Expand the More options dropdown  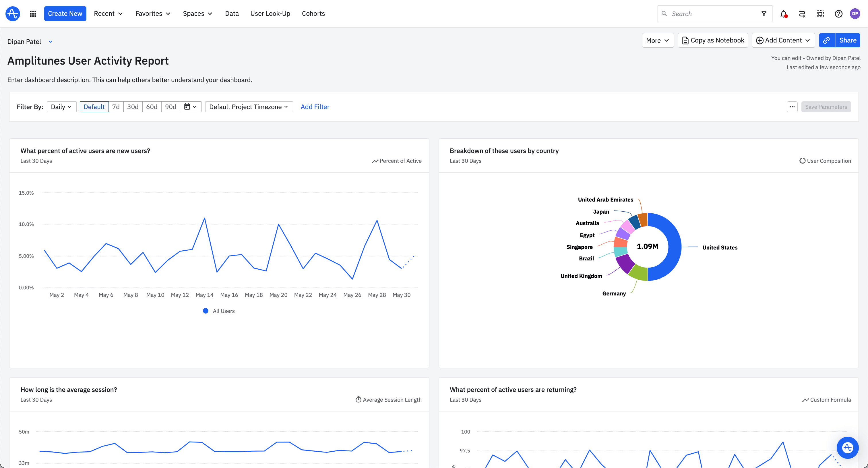tap(657, 40)
